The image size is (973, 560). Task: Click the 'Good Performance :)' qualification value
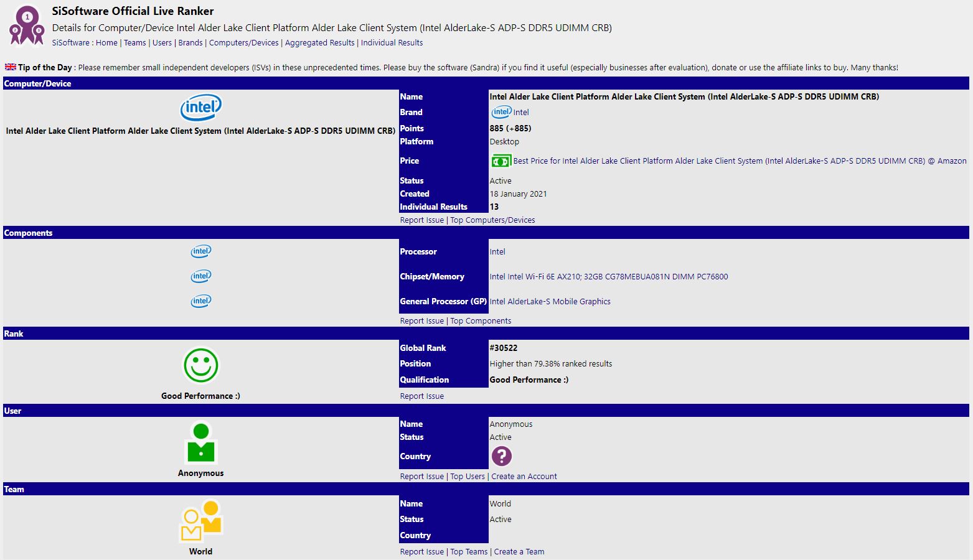pos(529,380)
